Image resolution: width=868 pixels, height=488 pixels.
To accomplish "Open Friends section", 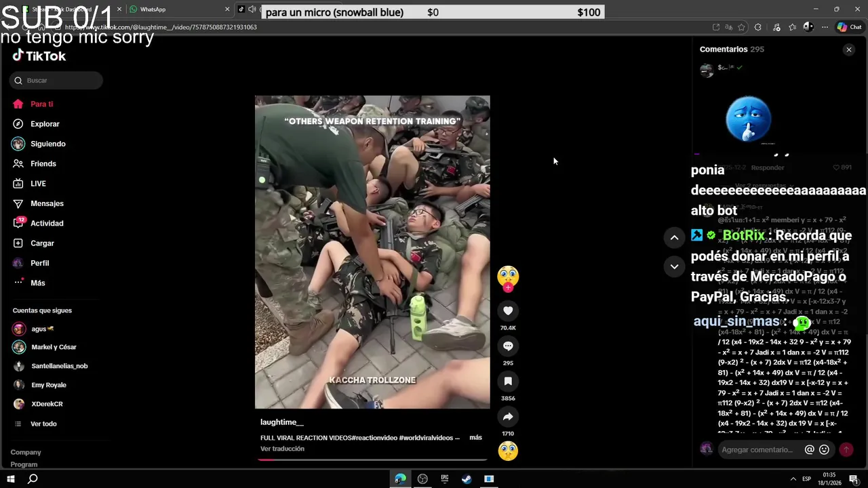I will tap(34, 163).
